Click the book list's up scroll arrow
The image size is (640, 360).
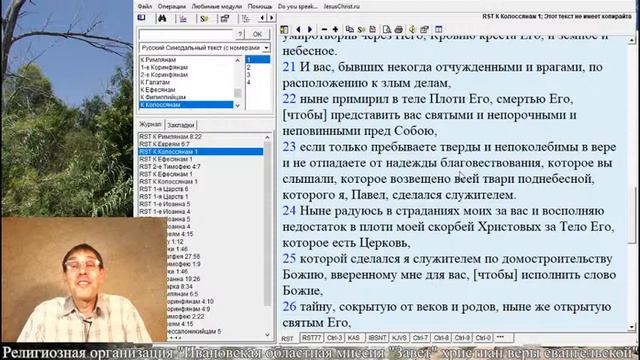[238, 60]
